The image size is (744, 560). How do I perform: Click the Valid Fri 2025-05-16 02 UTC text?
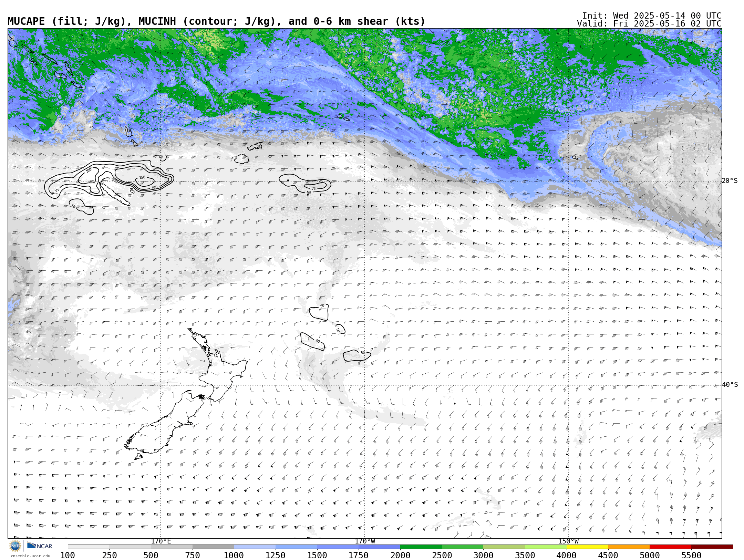[649, 24]
